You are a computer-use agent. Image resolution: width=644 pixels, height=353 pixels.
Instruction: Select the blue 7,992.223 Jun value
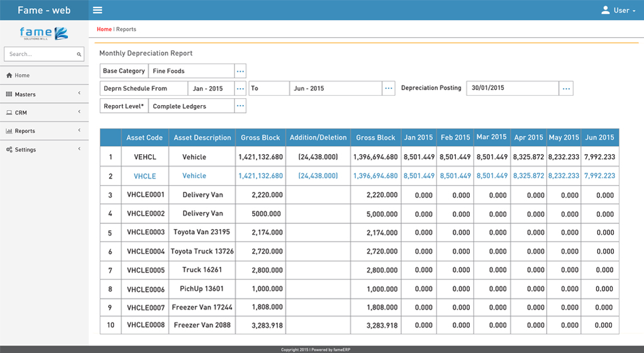tap(599, 176)
